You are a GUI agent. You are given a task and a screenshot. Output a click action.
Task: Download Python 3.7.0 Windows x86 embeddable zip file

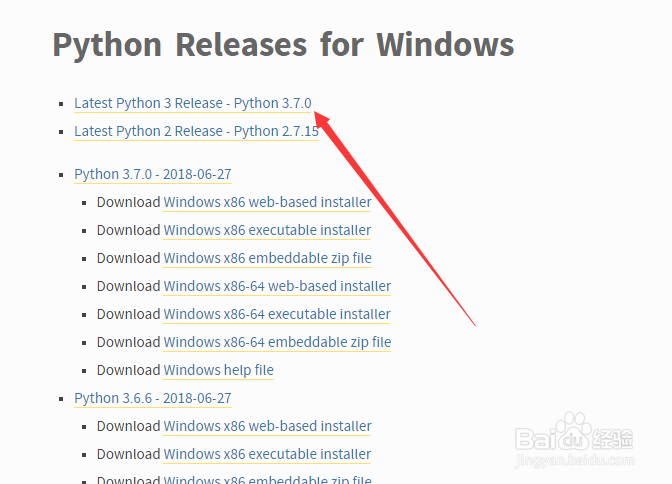pos(267,258)
